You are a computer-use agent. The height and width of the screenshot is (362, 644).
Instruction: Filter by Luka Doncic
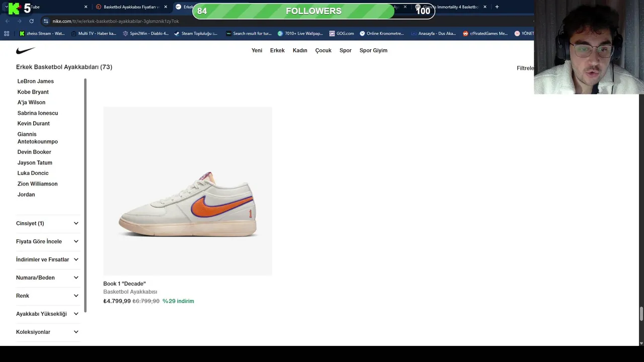click(x=33, y=173)
